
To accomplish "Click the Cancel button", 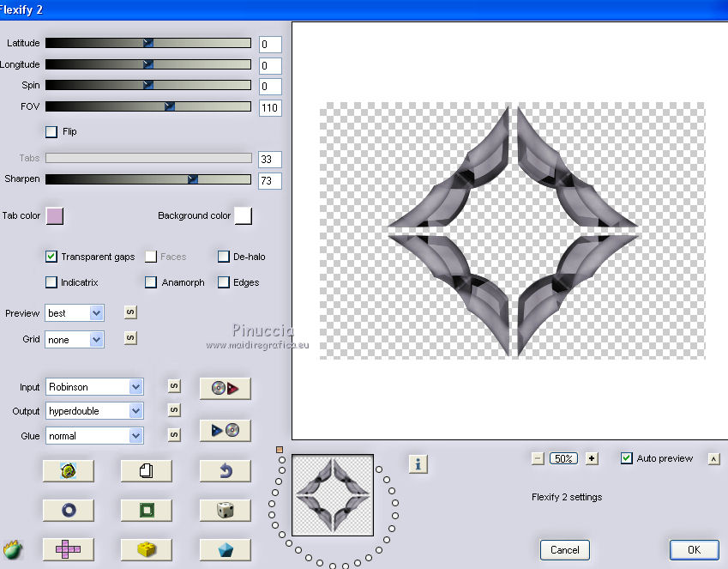I will coord(564,550).
